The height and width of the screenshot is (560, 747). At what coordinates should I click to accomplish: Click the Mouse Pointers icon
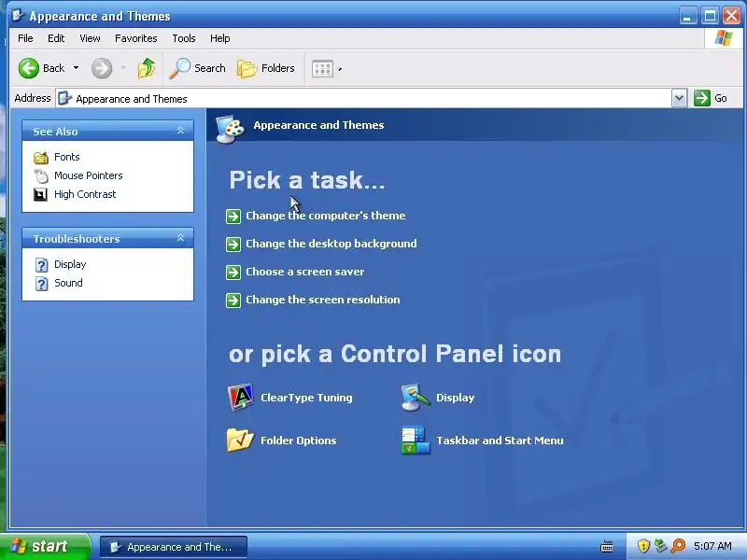pos(41,175)
